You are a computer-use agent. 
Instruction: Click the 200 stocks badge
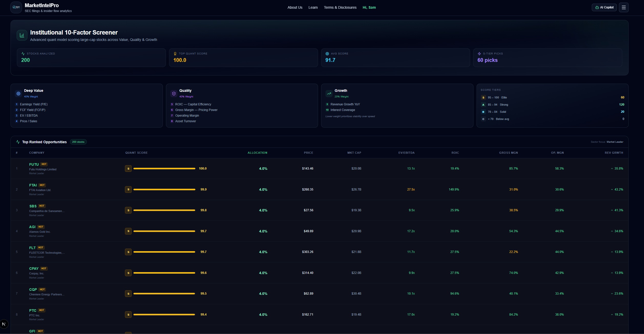78,142
